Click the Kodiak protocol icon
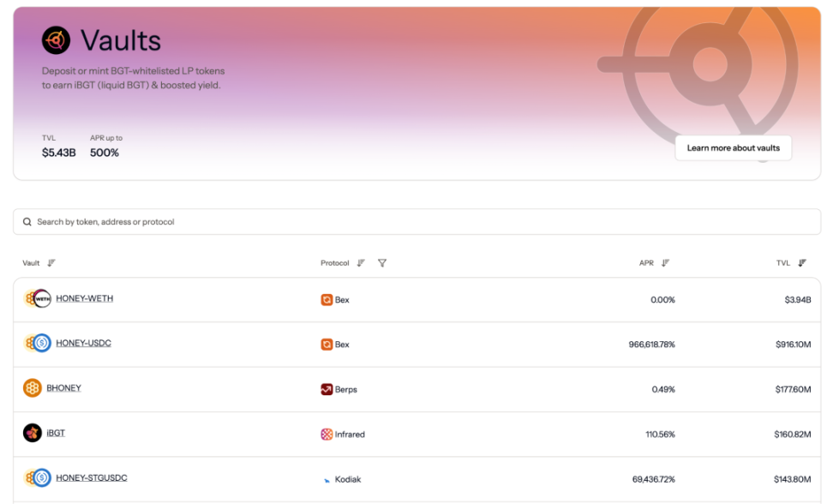This screenshot has height=504, width=833. [x=327, y=479]
